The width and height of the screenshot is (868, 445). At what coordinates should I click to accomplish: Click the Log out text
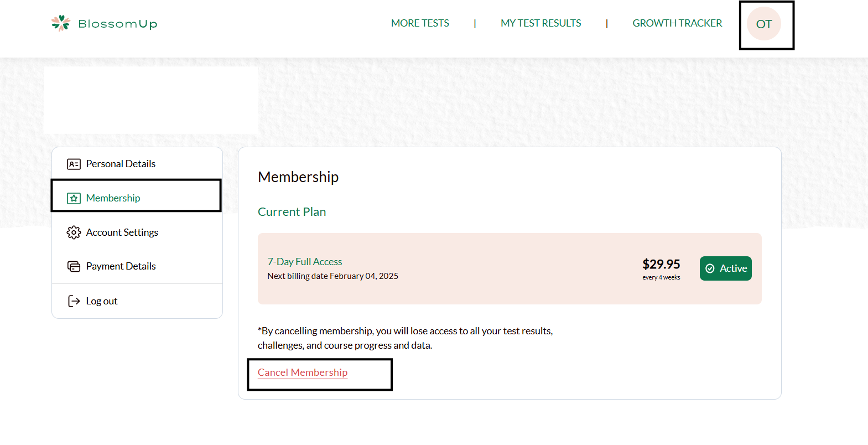tap(102, 301)
